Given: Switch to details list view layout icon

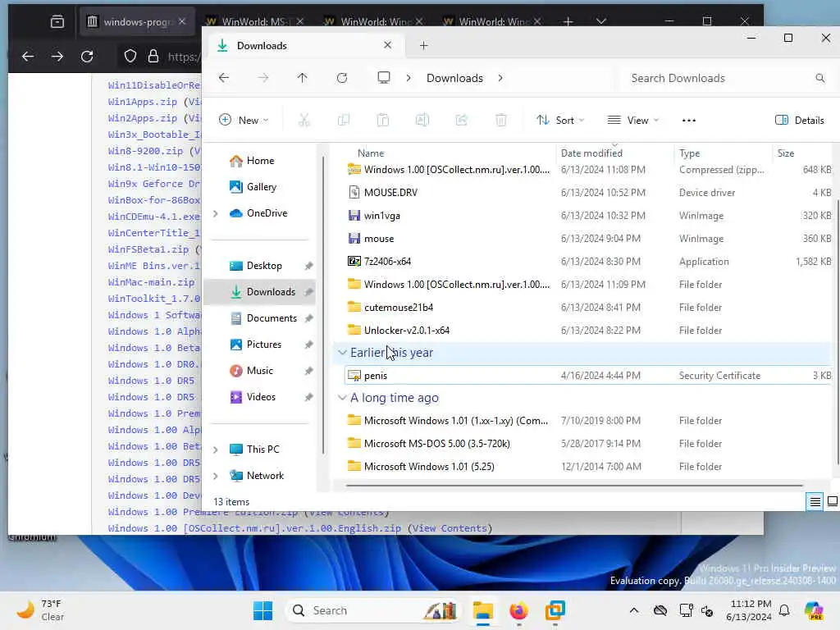Looking at the screenshot, I should tap(815, 501).
